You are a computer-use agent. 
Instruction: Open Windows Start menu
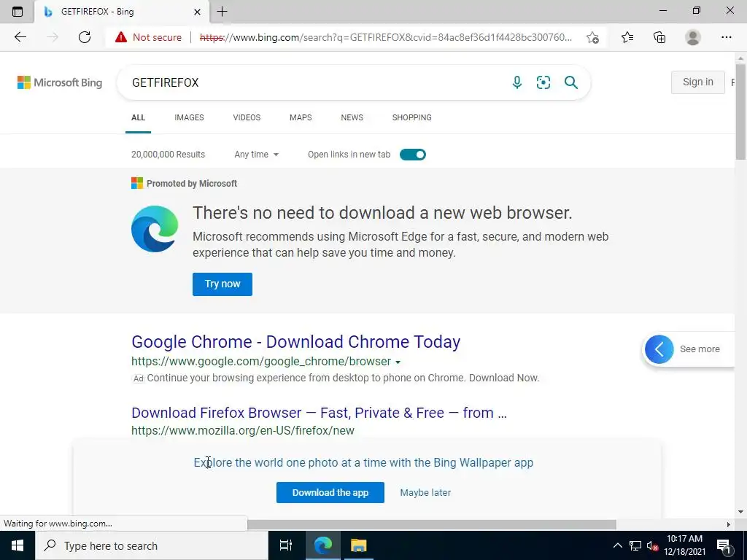click(18, 545)
